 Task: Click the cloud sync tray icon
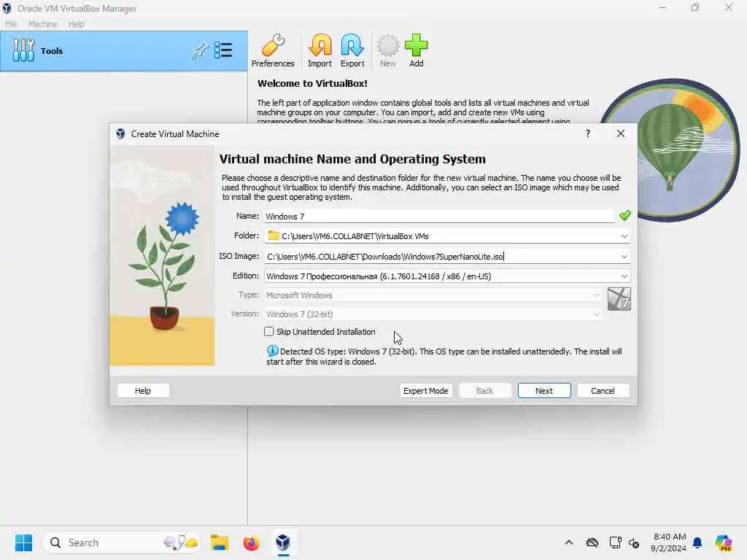tap(592, 542)
